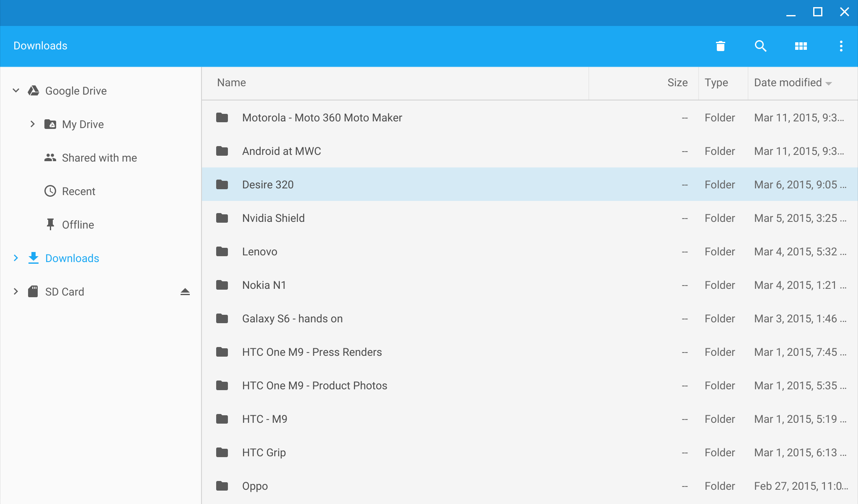Screen dimensions: 858x504
Task: Click folder icon next to Desire 320
Action: point(222,185)
